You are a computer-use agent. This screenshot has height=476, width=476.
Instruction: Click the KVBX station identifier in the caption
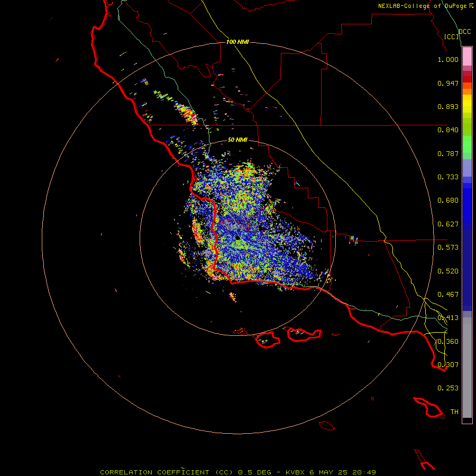pyautogui.click(x=295, y=472)
